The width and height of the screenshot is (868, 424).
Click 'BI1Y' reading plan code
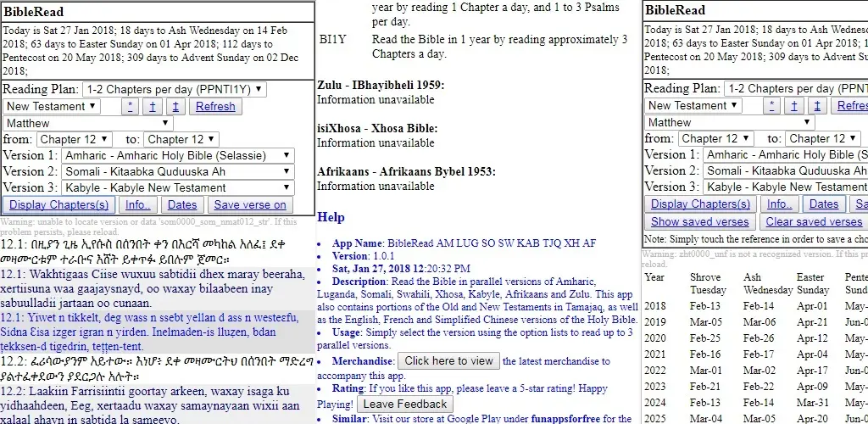(332, 40)
